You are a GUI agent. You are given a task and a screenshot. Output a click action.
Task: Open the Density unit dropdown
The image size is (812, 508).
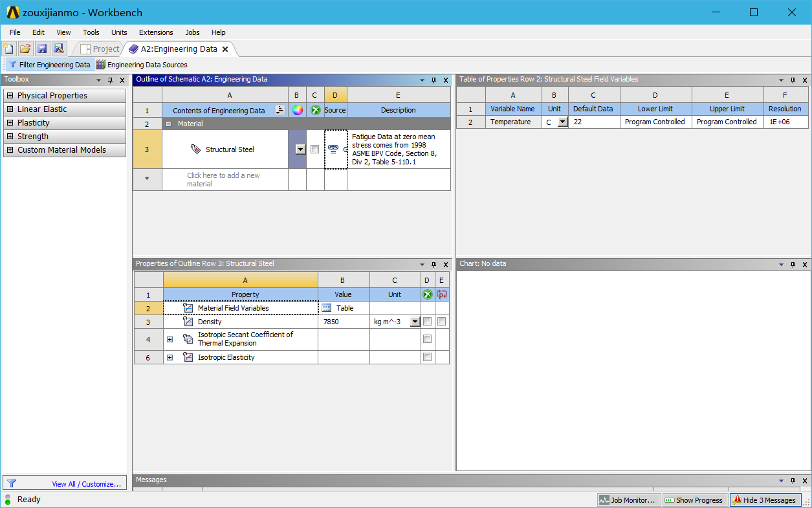pyautogui.click(x=415, y=322)
